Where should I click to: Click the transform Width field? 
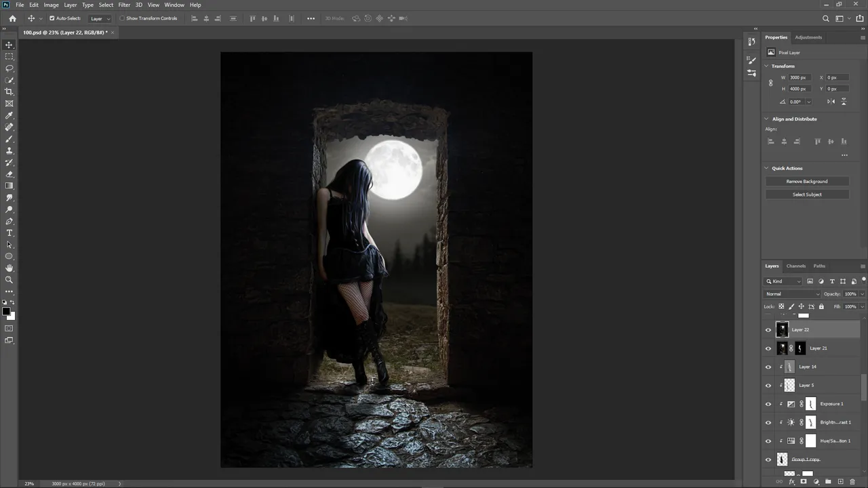pyautogui.click(x=798, y=77)
